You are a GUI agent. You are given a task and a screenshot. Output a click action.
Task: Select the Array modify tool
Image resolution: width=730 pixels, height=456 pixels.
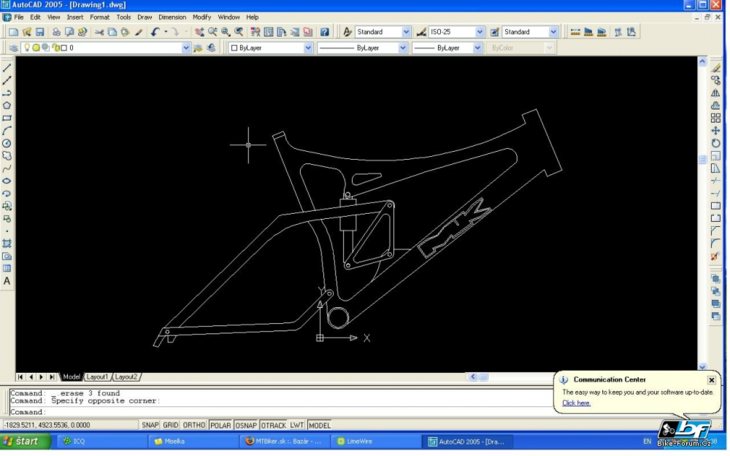click(716, 118)
